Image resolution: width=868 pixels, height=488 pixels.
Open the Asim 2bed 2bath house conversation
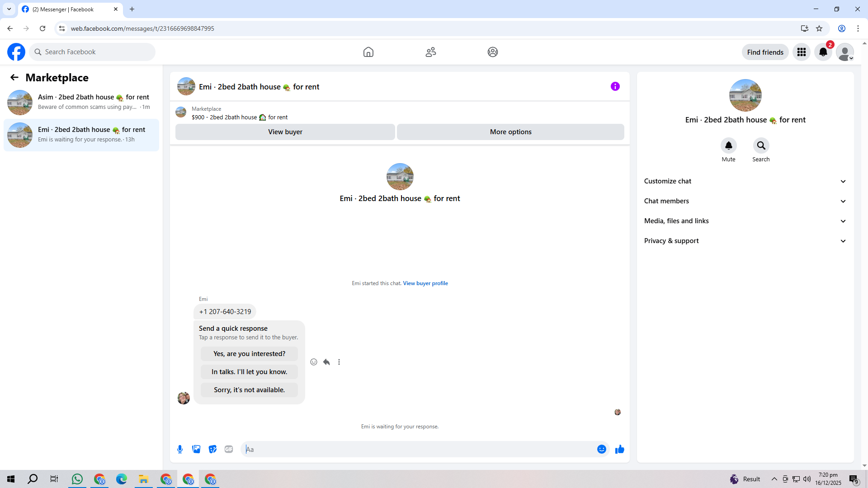coord(81,102)
